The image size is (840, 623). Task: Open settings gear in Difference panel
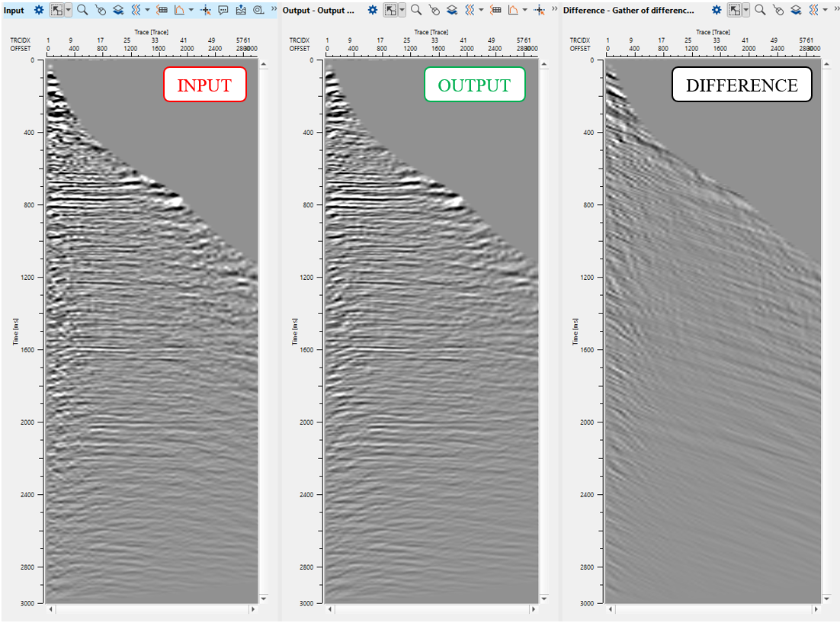tap(717, 11)
